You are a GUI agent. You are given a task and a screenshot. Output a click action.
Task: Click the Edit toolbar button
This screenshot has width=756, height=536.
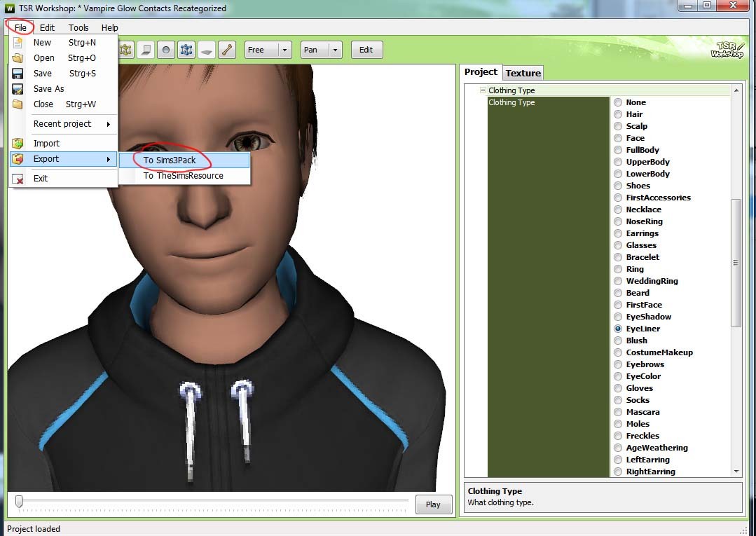366,50
